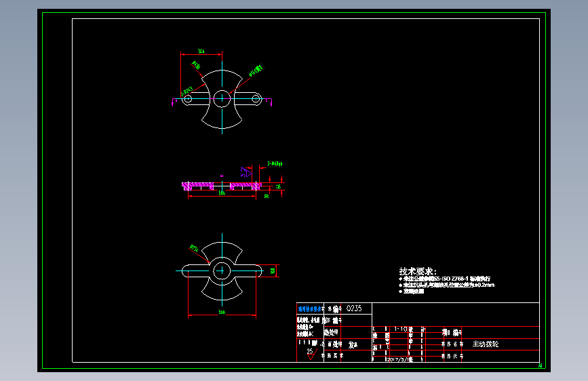Click the 技术要求 heading text
Viewport: 588px width, 381px height.
click(417, 271)
